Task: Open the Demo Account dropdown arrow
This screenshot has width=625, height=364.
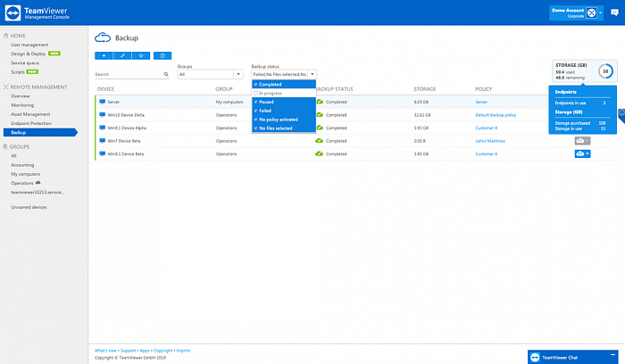Action: 600,13
